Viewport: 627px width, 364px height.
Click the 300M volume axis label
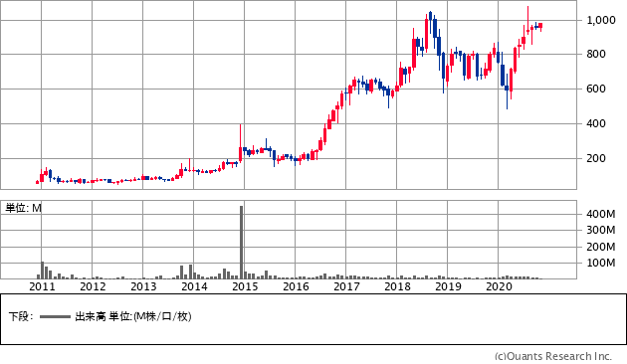(x=600, y=230)
